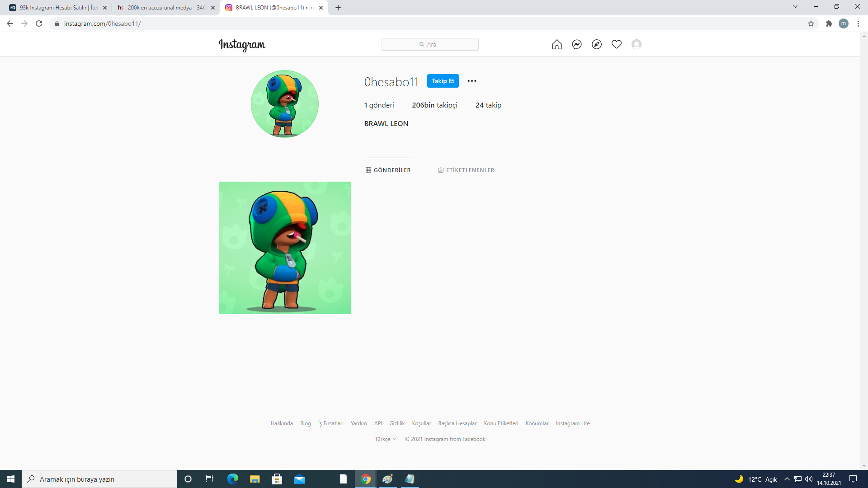The height and width of the screenshot is (488, 868).
Task: Open taskbar clock showing 22:37
Action: (x=829, y=479)
